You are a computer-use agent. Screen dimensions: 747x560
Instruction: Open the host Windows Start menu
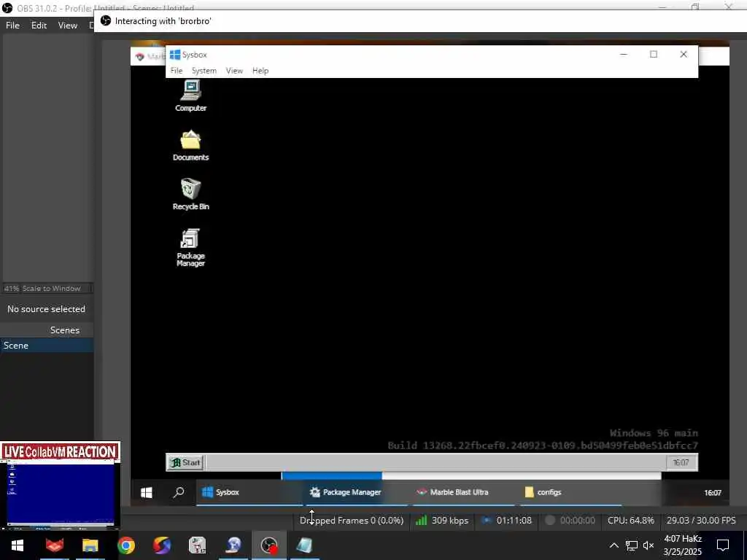click(18, 545)
